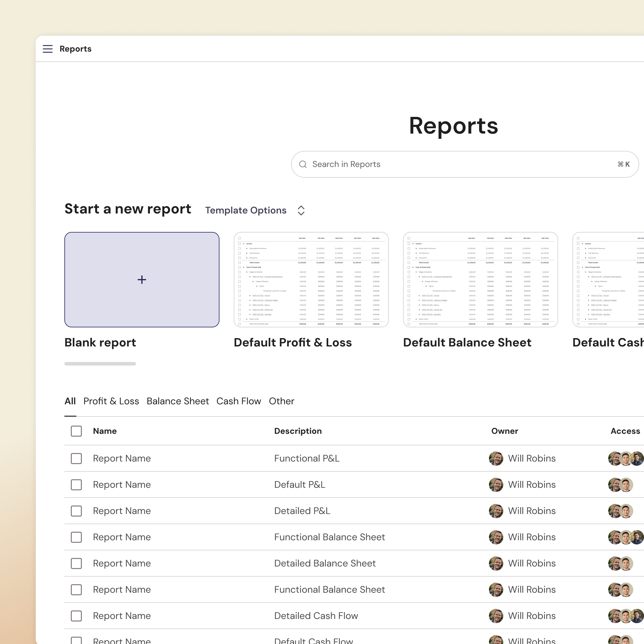Select the Profit & Loss filter tab
644x644 pixels.
111,401
